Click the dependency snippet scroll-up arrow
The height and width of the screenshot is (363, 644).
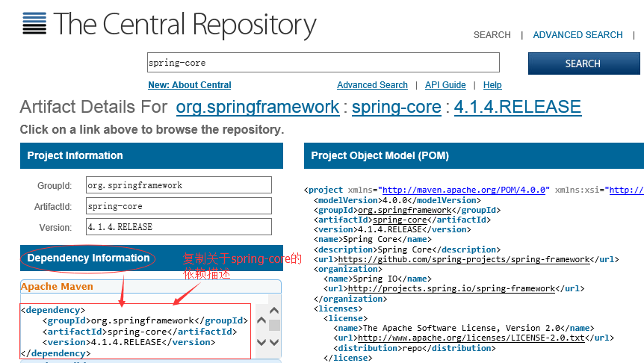[x=261, y=320]
